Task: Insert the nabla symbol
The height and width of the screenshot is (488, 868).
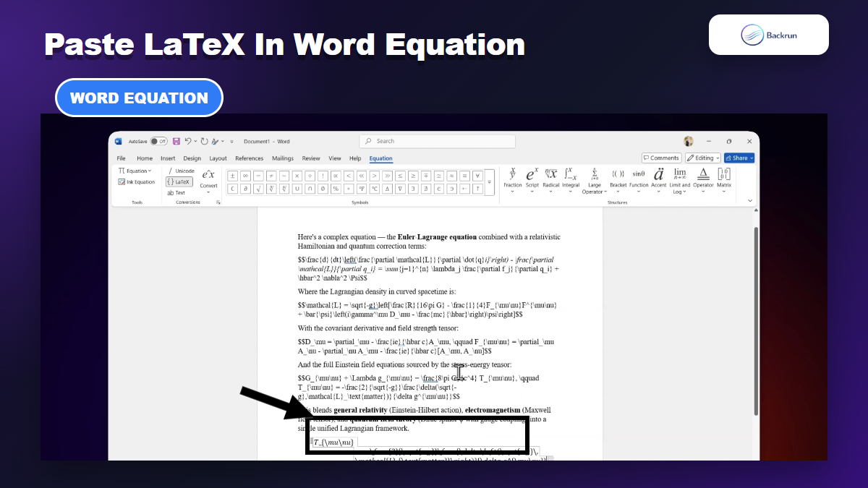Action: click(x=400, y=189)
